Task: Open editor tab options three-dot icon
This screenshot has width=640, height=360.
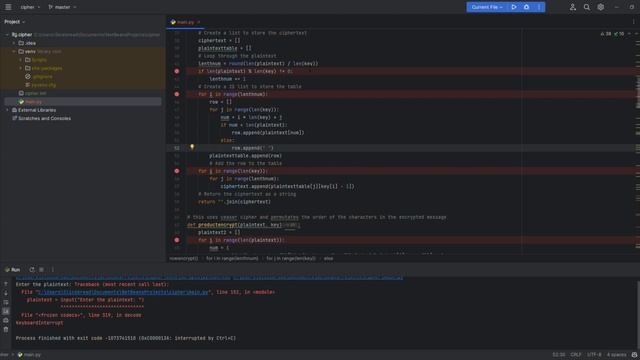Action: click(633, 22)
